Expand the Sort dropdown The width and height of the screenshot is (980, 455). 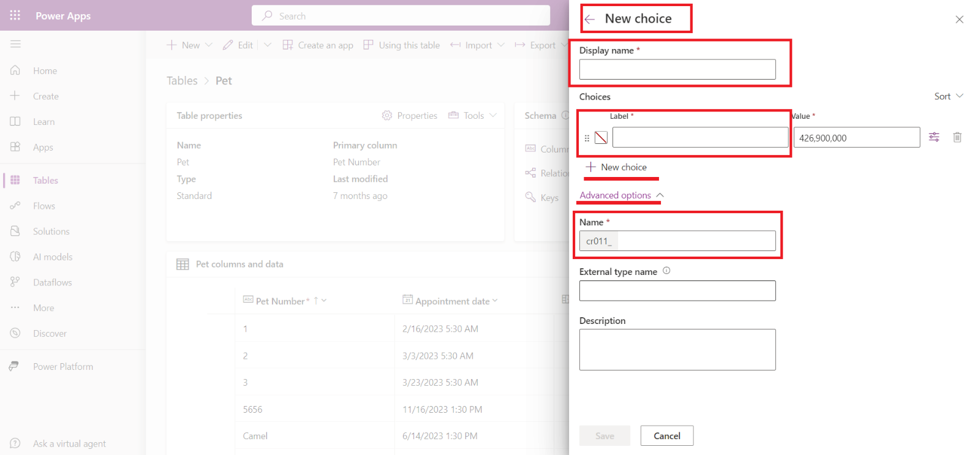(948, 96)
